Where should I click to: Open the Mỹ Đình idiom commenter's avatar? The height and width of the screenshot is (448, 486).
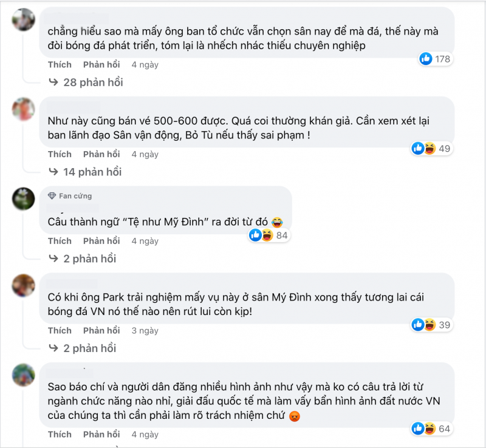23,199
